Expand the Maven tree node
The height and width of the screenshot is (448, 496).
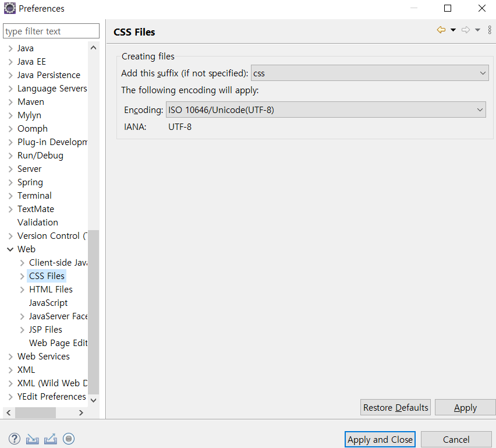[10, 102]
